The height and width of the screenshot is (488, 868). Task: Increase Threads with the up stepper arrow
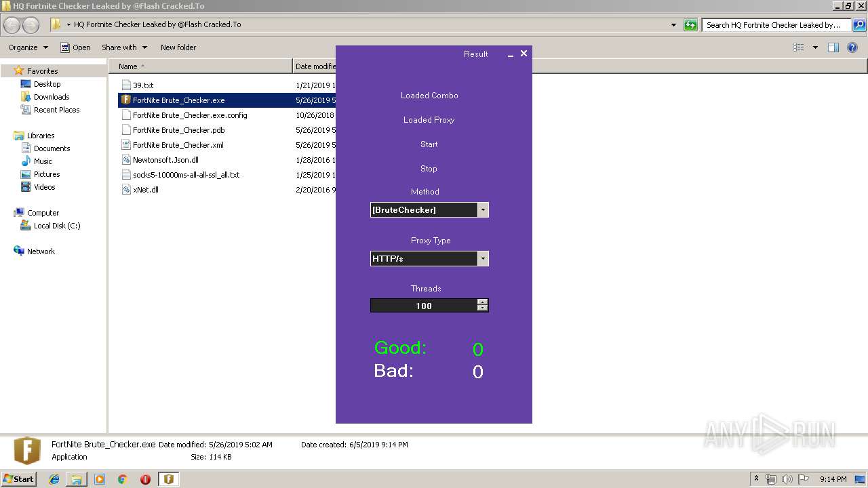pos(482,302)
